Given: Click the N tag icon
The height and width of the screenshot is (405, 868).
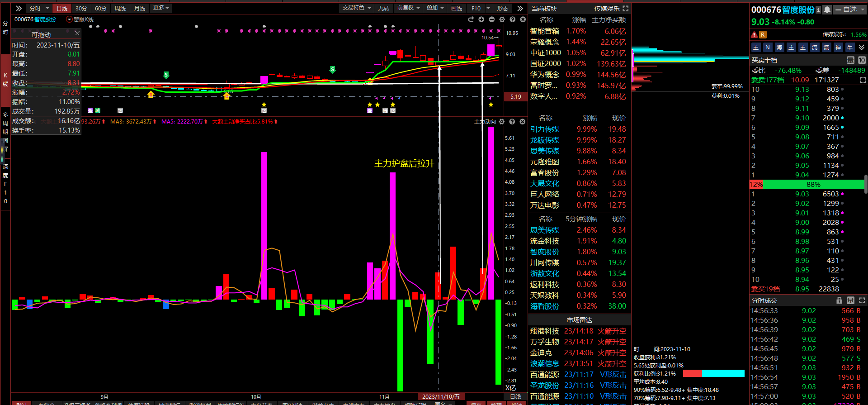Looking at the screenshot, I should click(768, 48).
